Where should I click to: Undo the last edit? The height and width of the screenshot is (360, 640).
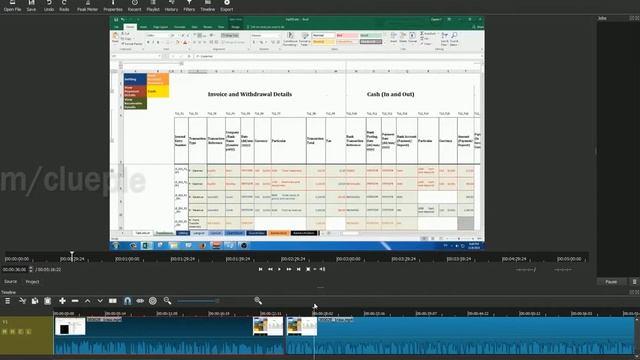tap(49, 6)
